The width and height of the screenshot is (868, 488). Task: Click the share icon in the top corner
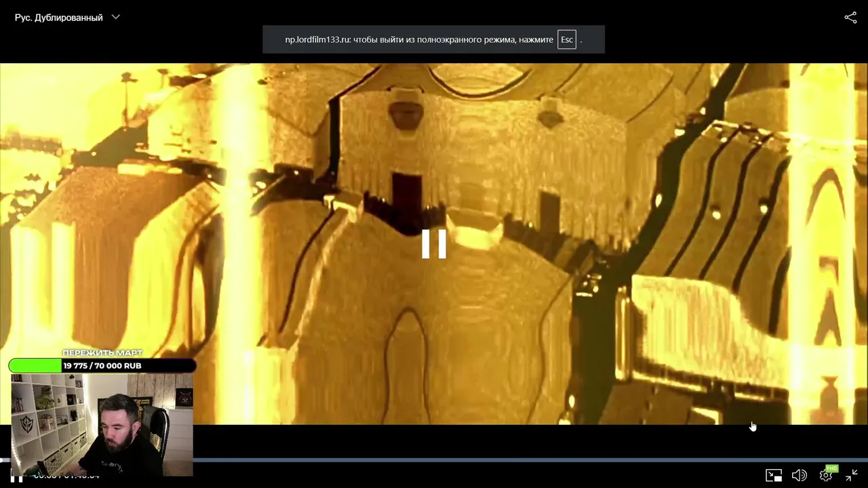[x=850, y=18]
